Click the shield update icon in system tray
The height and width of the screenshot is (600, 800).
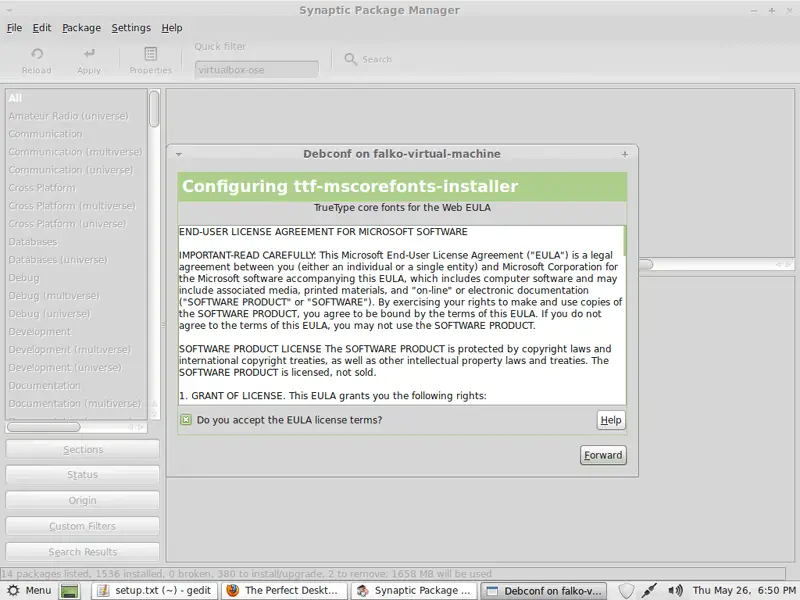coord(626,591)
